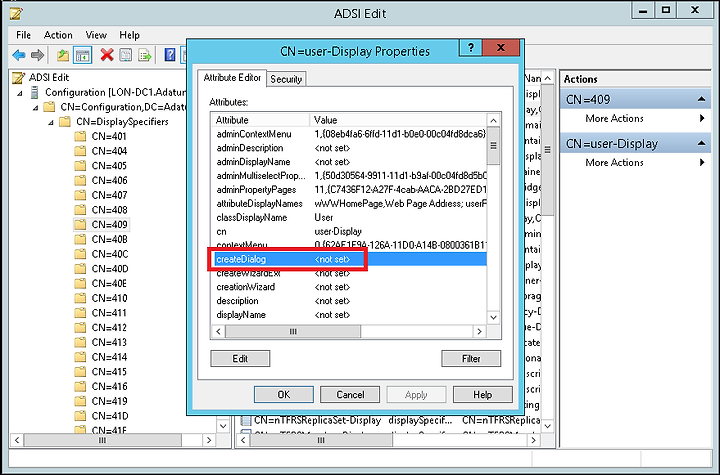Click the CN=406 folder icon
Screen dimensions: 720x475
click(x=80, y=181)
